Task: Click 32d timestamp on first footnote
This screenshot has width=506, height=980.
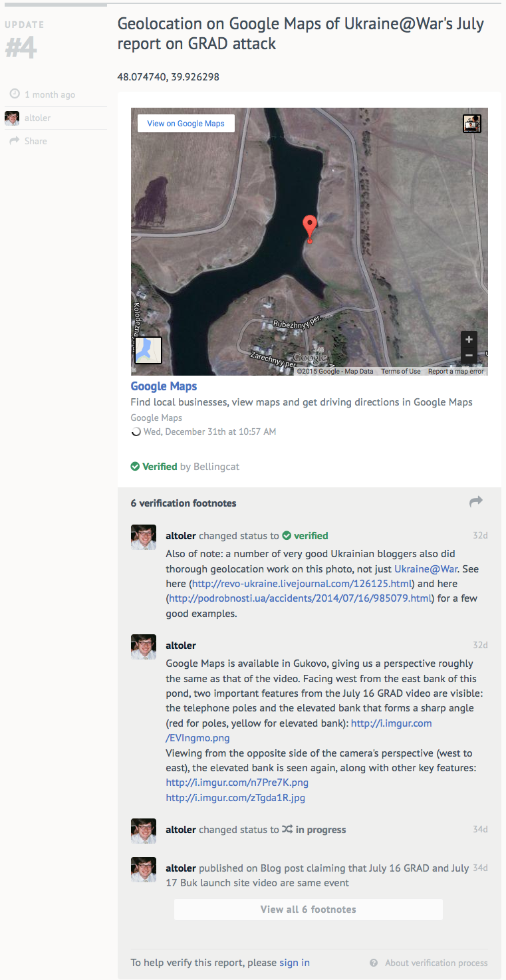Action: click(x=480, y=535)
